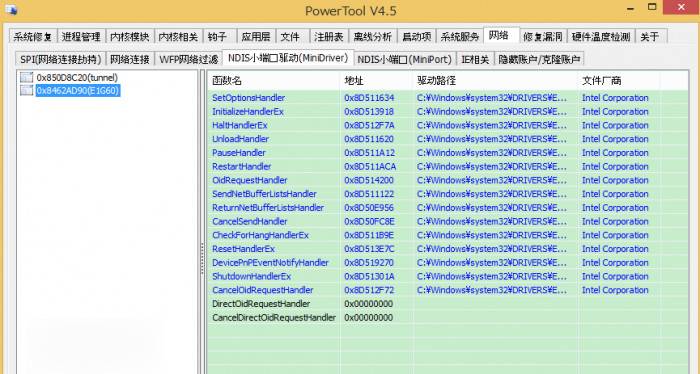The height and width of the screenshot is (374, 700).
Task: Select the ReturnNetBufferListsHandler row
Action: [x=448, y=208]
